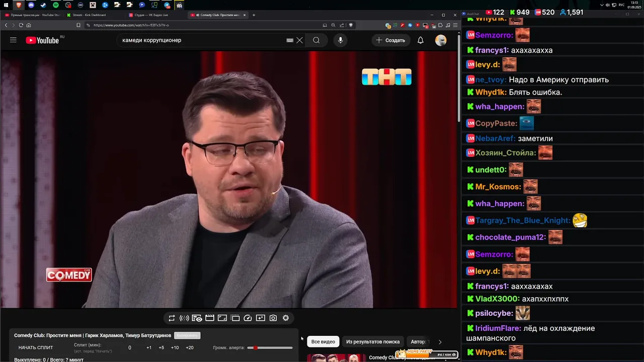Screen dimensions: 644x362
Task: Toggle the cinema mode clapperboard icon
Action: point(210,318)
